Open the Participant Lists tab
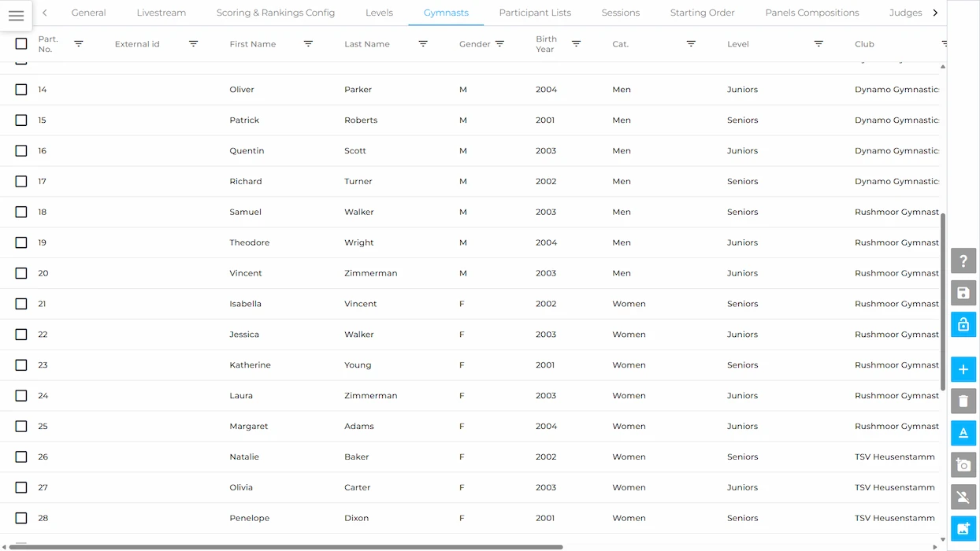This screenshot has width=980, height=551. click(535, 13)
